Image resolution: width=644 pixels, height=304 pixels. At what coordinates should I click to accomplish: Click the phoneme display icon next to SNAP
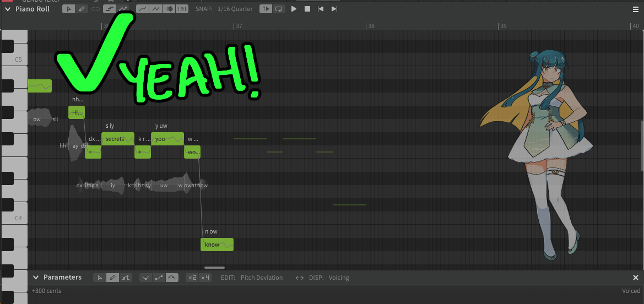182,9
